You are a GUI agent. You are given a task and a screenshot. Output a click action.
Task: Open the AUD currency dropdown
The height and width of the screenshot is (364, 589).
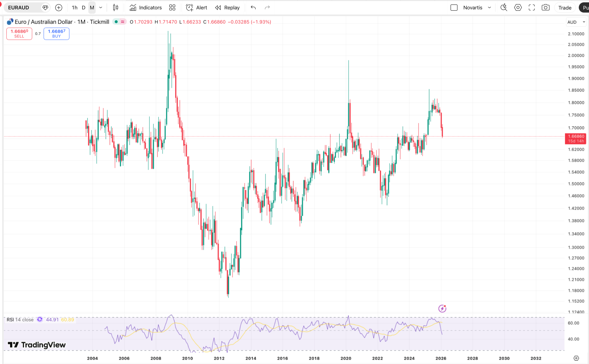(x=576, y=22)
